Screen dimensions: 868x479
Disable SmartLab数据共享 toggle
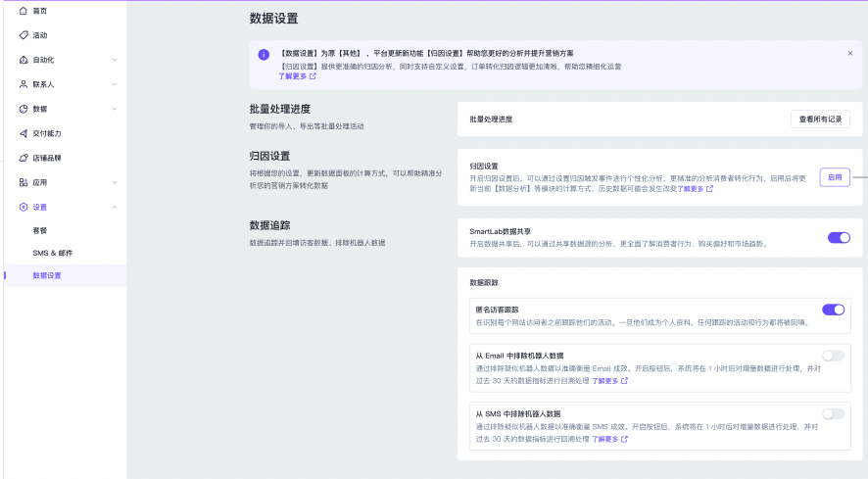[838, 237]
